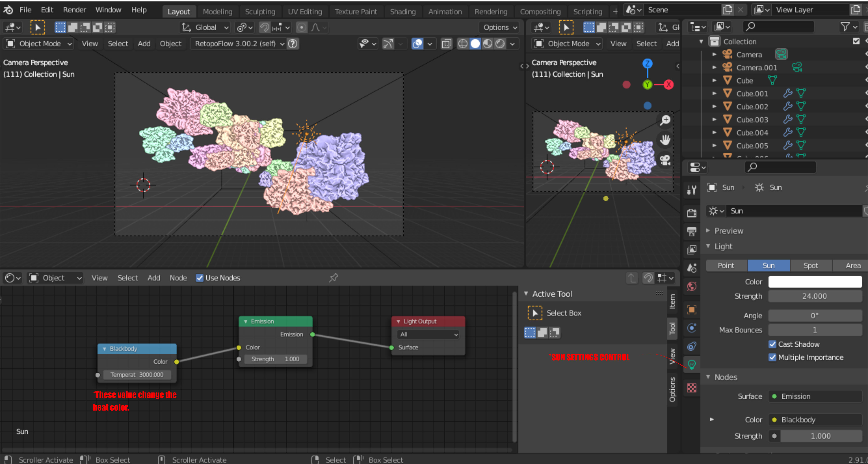Toggle camera view icon in right viewport
The image size is (868, 464).
point(665,160)
